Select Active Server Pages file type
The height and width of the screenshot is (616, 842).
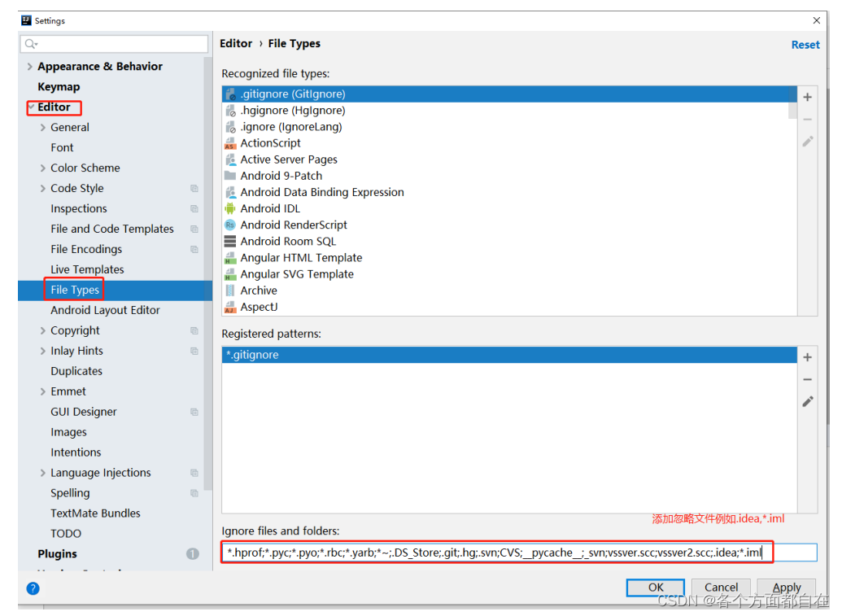tap(289, 159)
